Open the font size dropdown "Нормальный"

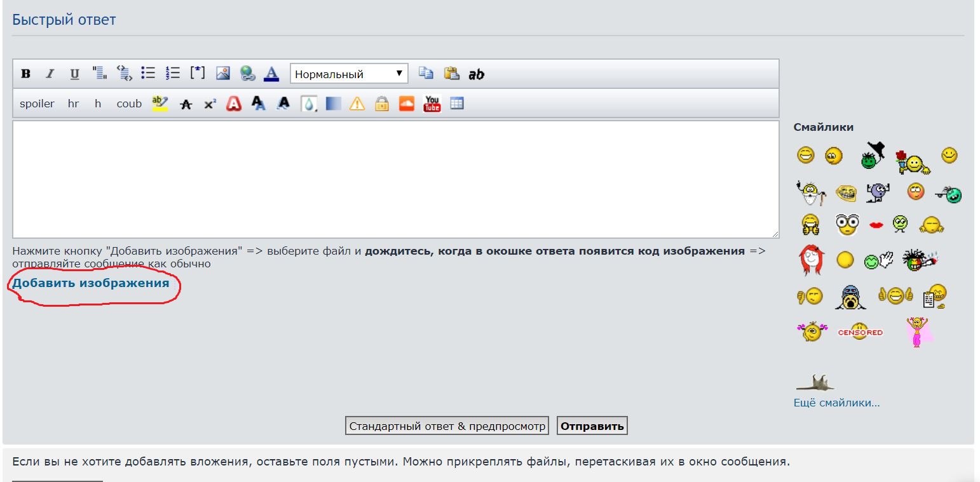click(349, 74)
